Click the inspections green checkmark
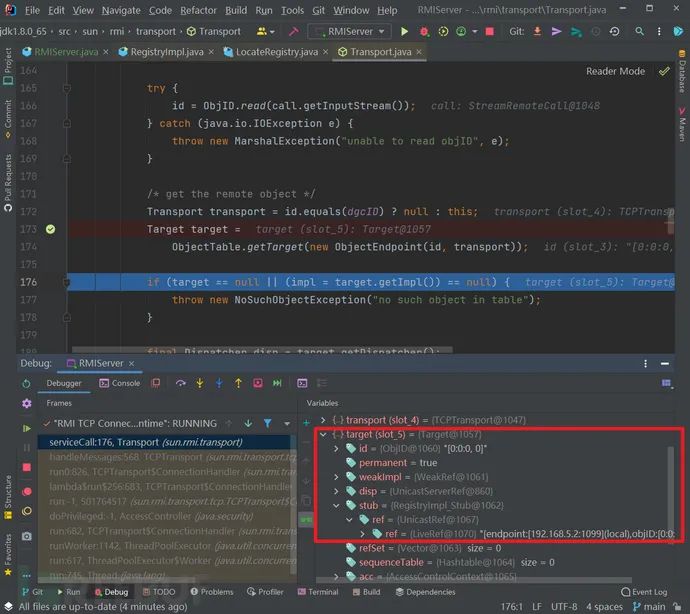The width and height of the screenshot is (690, 614). (664, 71)
